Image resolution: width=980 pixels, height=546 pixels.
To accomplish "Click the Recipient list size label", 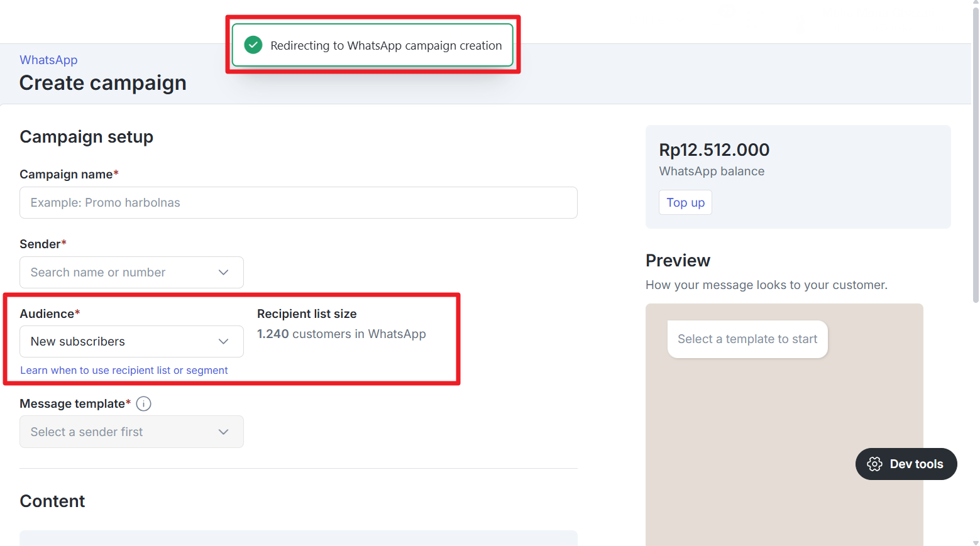I will [x=307, y=314].
